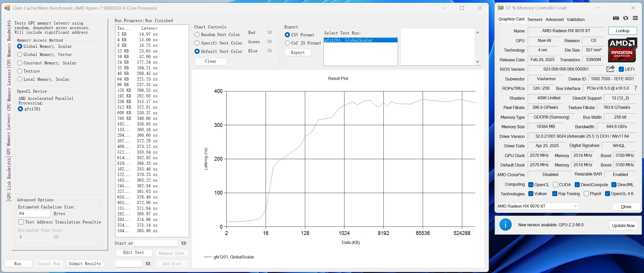Viewport: 644px width, 273px height.
Task: Click the BIOS export share icon
Action: [x=610, y=69]
